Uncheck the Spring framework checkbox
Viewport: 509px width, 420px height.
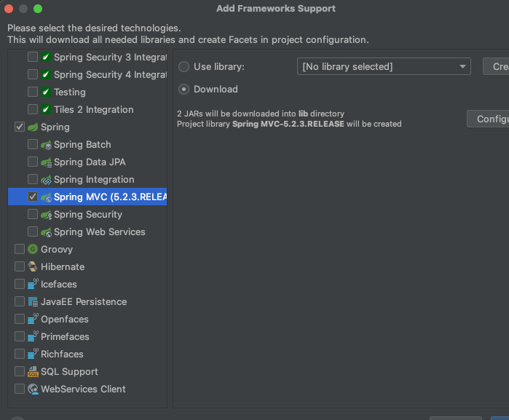click(x=20, y=127)
